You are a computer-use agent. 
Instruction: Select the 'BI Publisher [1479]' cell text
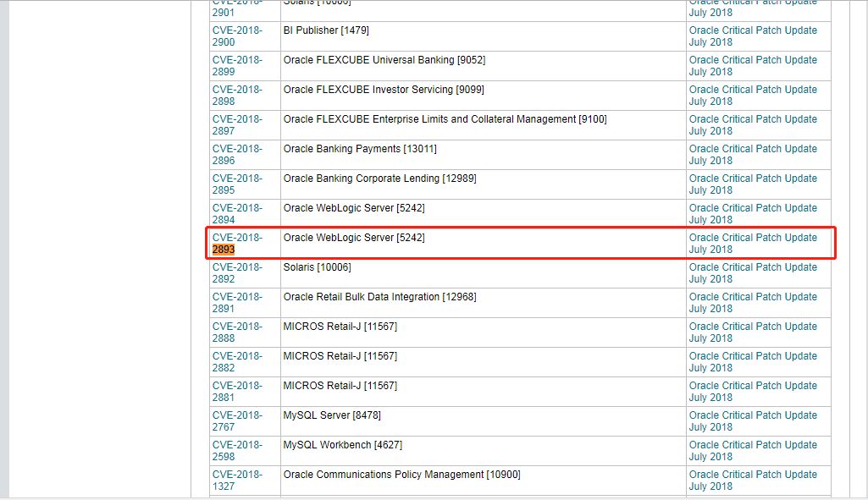(326, 30)
